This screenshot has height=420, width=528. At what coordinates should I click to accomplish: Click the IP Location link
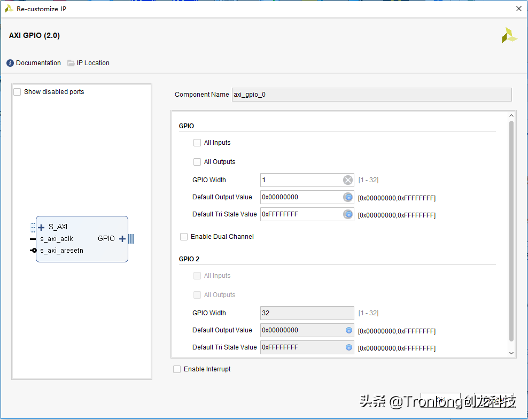[93, 63]
